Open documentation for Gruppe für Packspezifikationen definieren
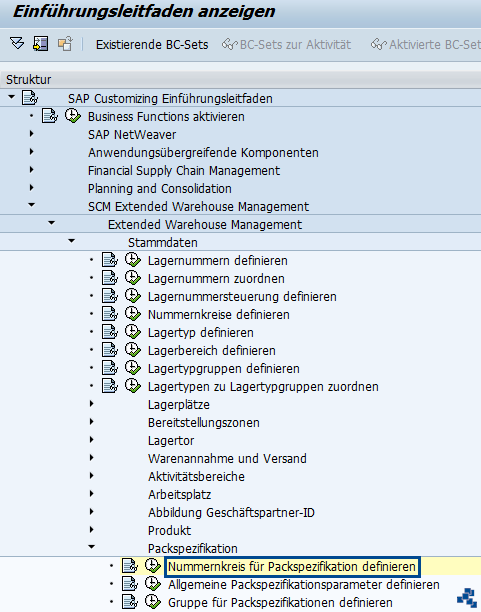Viewport: 481px width, 612px height. coord(130,601)
